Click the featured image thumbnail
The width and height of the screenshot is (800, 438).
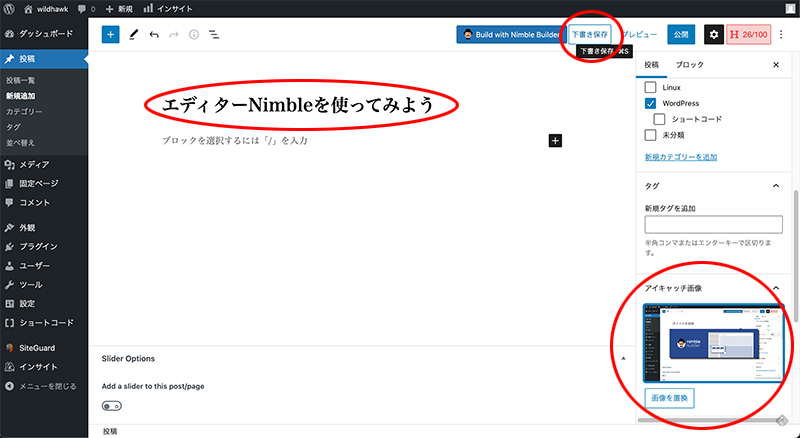[712, 343]
